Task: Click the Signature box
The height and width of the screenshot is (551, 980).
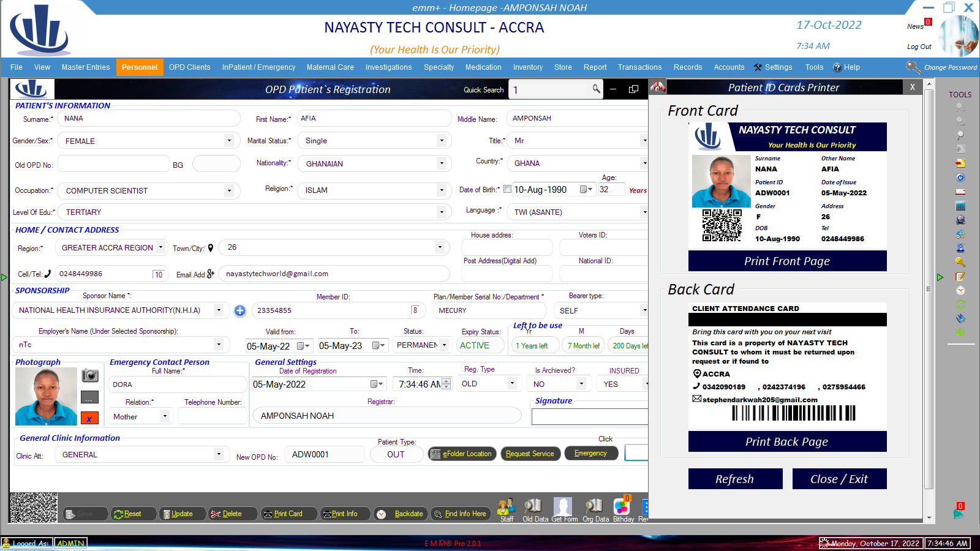Action: tap(589, 416)
